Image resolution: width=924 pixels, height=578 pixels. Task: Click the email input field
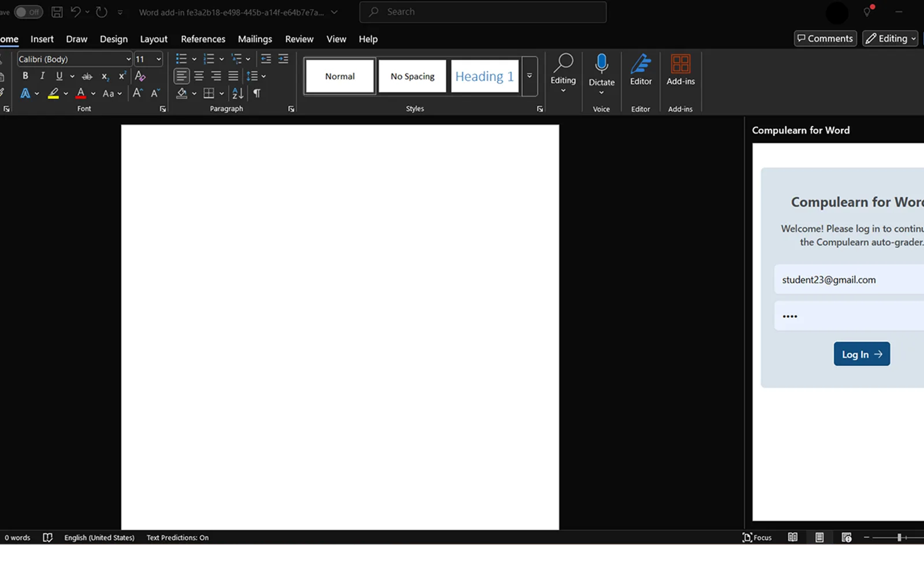coord(849,280)
